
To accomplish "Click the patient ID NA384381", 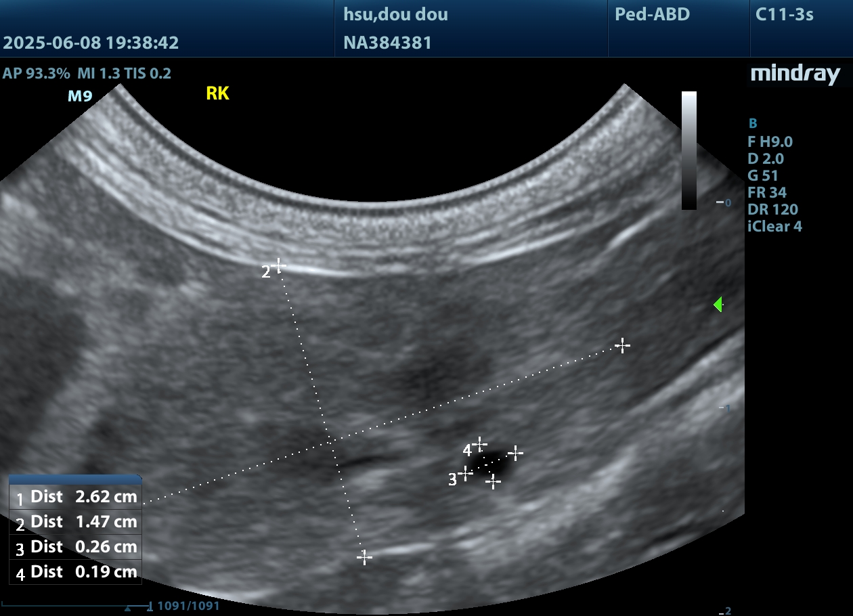I will click(387, 43).
